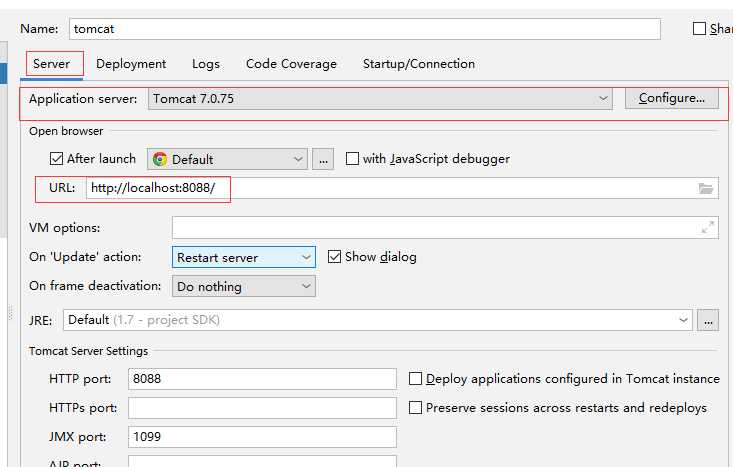Toggle the Show dialog checkbox
The image size is (733, 467).
[x=334, y=257]
